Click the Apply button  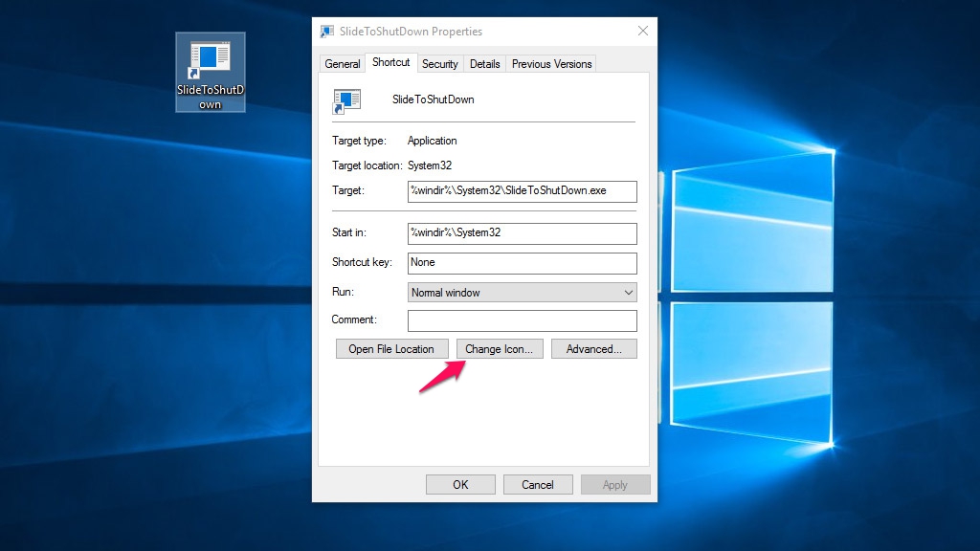pos(614,484)
